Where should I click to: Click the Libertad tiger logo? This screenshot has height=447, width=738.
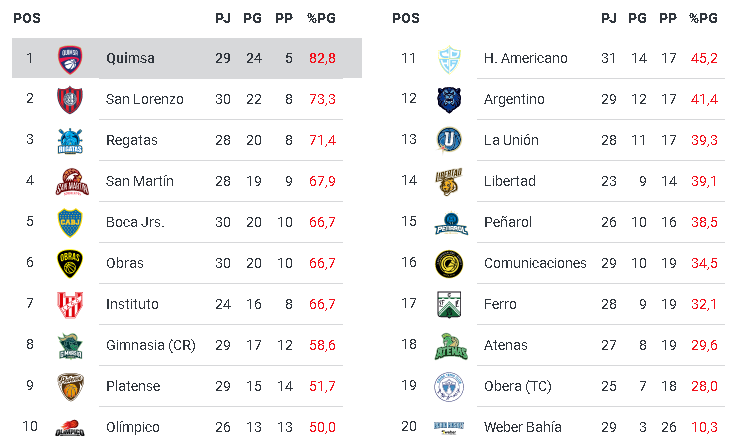(449, 181)
